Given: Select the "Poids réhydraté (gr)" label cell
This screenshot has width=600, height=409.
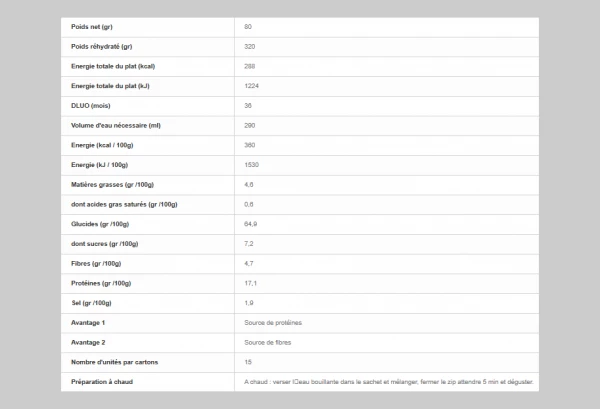Looking at the screenshot, I should [103, 46].
